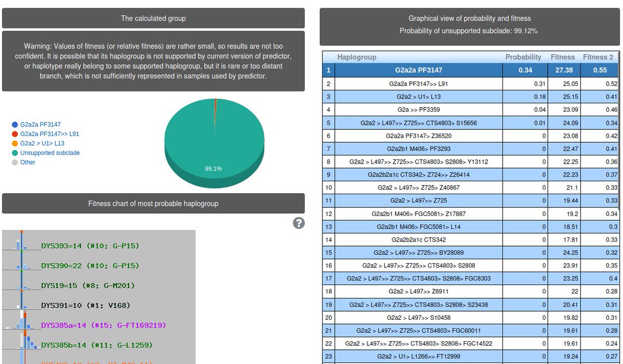Click the Fitness 2 value 0.55 cell
Image resolution: width=623 pixels, height=364 pixels.
pyautogui.click(x=600, y=70)
